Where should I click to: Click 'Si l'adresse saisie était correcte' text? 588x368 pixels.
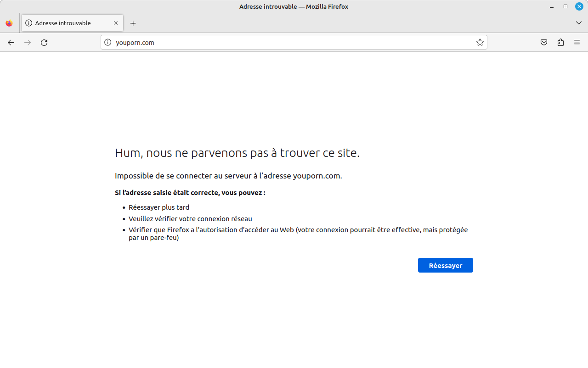[x=190, y=193]
